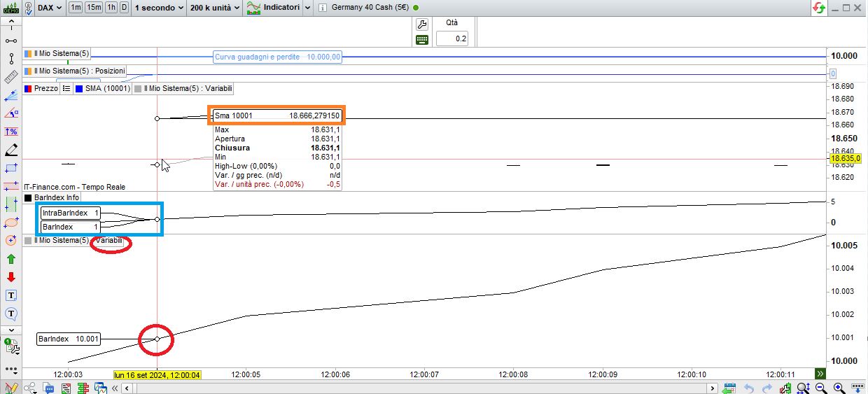Screen dimensions: 868x394
Task: Switch to daily D timeframe
Action: (x=124, y=8)
